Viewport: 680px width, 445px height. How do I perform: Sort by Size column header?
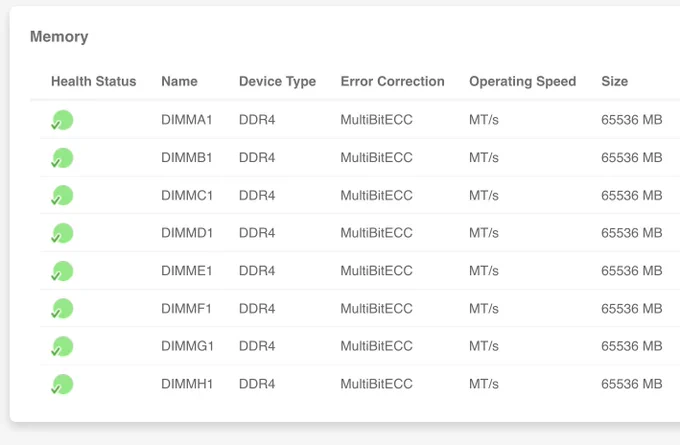coord(615,81)
